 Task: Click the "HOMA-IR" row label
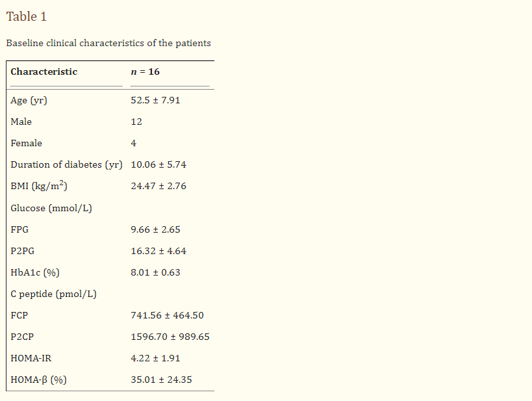click(x=31, y=358)
